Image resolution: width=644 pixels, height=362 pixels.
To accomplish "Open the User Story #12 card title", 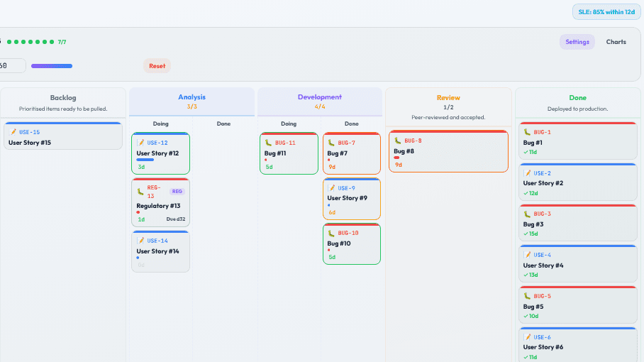I will coord(157,153).
